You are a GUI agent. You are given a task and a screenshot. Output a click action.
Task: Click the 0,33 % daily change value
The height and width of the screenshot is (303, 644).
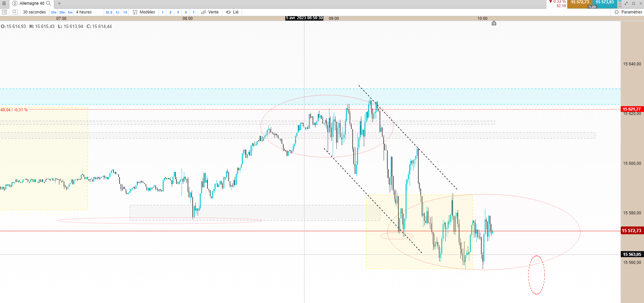[x=559, y=2]
